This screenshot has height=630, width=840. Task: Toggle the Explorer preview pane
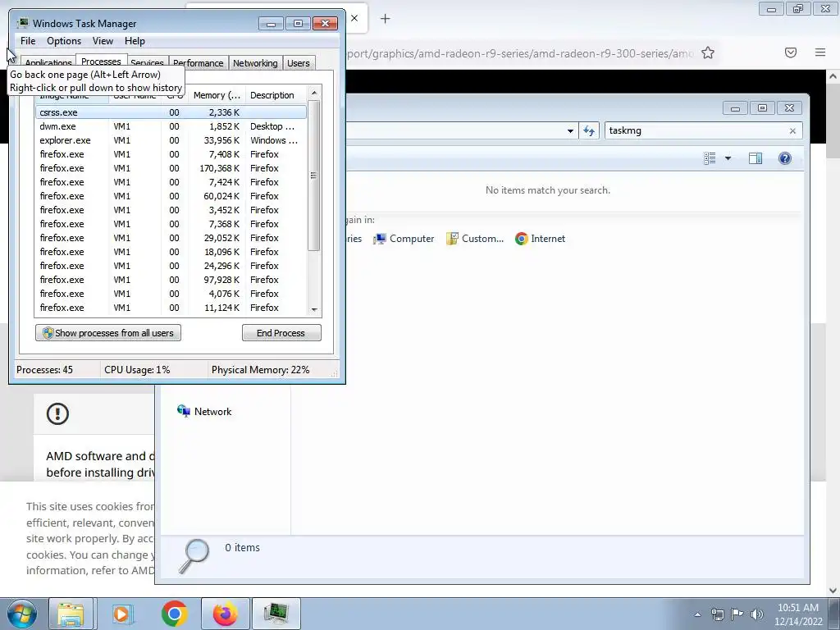pyautogui.click(x=756, y=158)
